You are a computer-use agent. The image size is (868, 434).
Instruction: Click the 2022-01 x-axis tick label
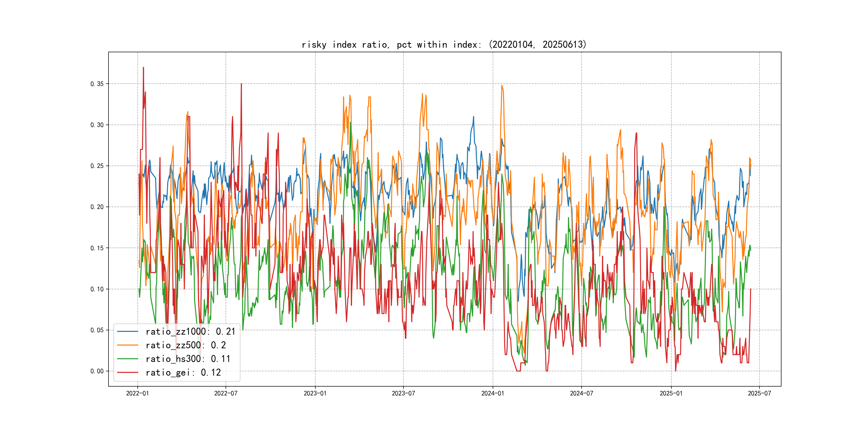[x=137, y=394]
